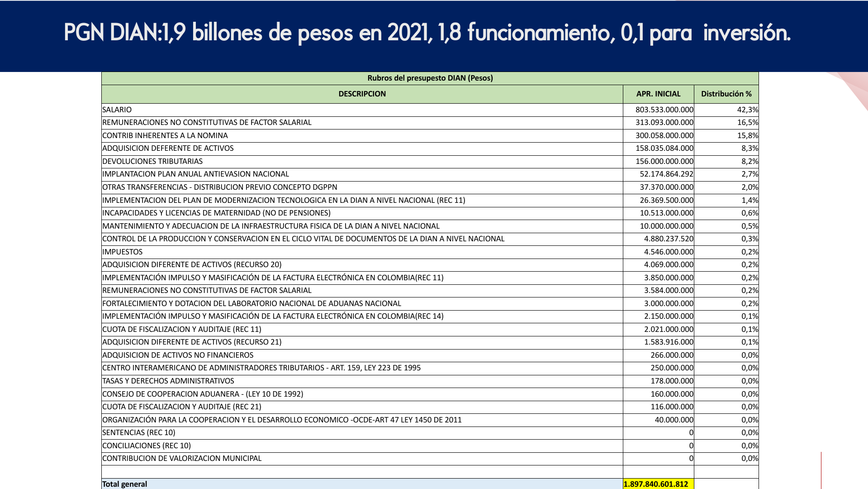Screen dimensions: 868x489
Task: Select DEVOLUCIONES TRIBUTARIAS row
Action: click(x=152, y=161)
